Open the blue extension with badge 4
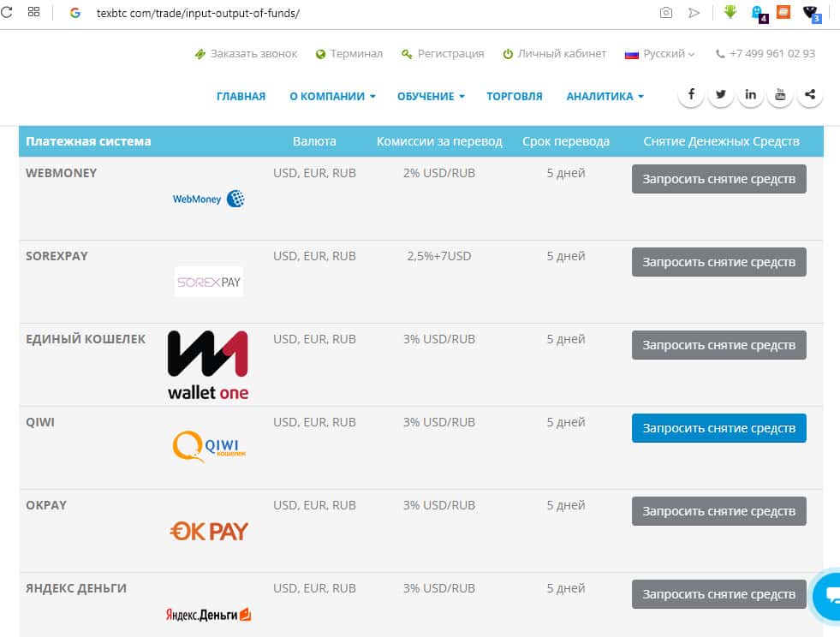Viewport: 840px width, 637px height. 760,14
